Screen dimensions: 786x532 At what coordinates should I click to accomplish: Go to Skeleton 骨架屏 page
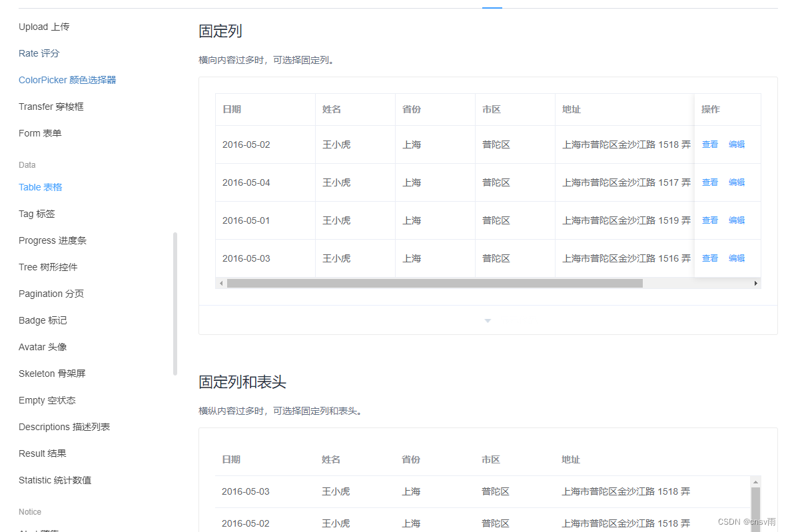(52, 374)
